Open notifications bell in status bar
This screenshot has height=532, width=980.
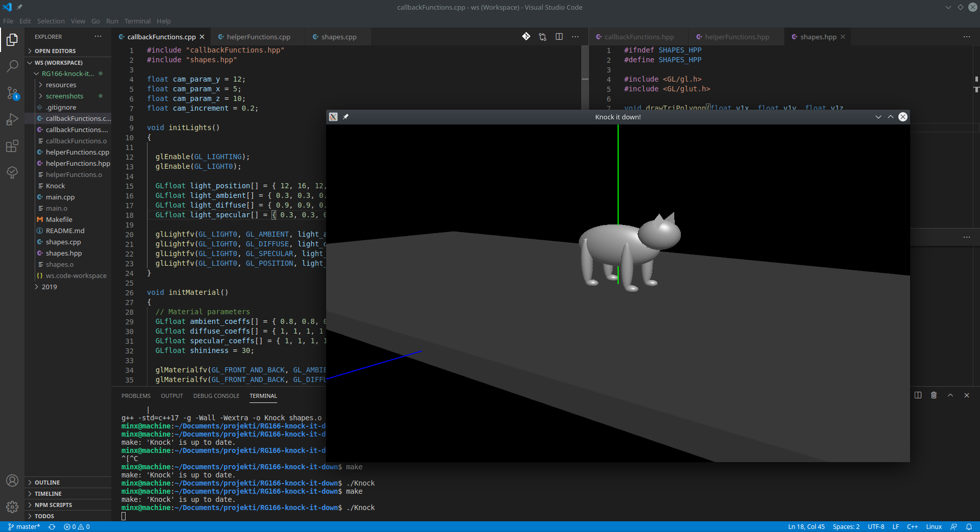click(969, 527)
